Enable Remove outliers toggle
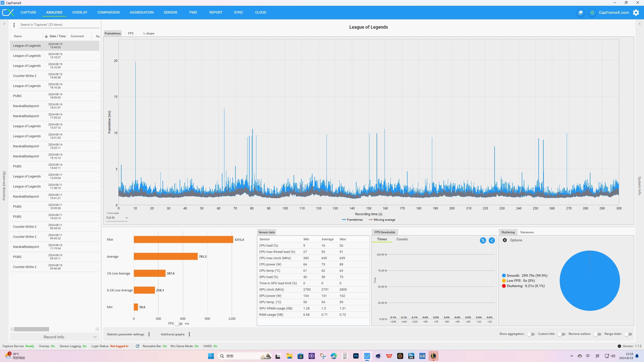Screen dimensions: 644x362 click(597, 334)
